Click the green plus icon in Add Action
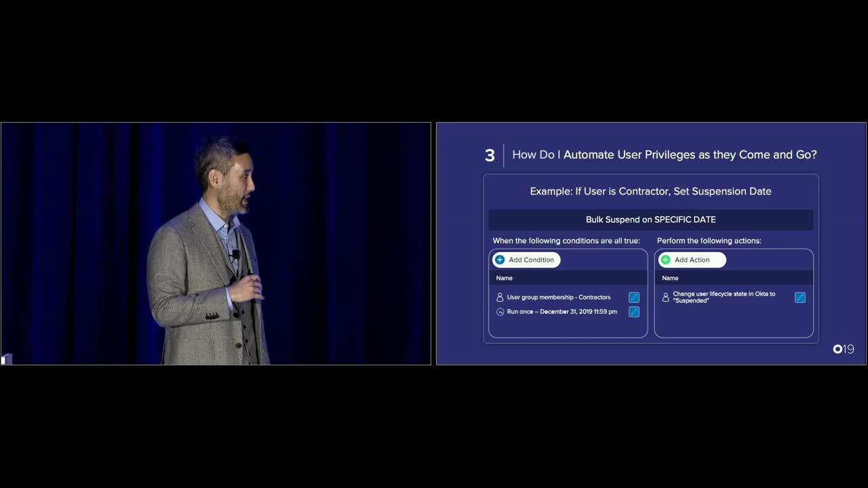This screenshot has height=488, width=868. (x=665, y=260)
